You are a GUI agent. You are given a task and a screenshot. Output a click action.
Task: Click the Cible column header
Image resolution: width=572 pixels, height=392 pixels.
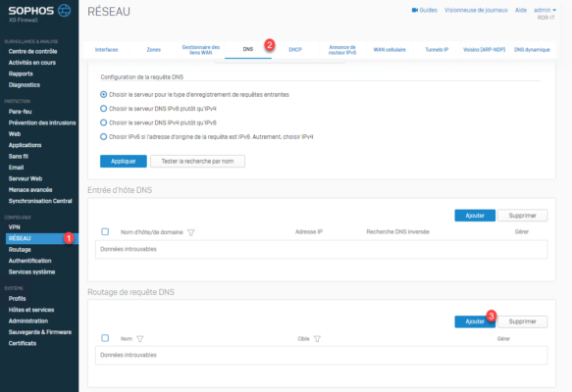click(x=303, y=339)
